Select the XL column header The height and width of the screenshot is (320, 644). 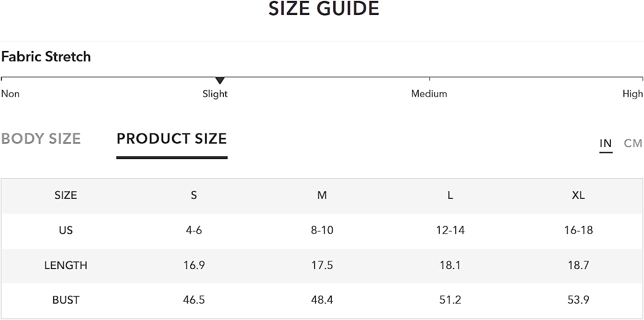pyautogui.click(x=578, y=196)
